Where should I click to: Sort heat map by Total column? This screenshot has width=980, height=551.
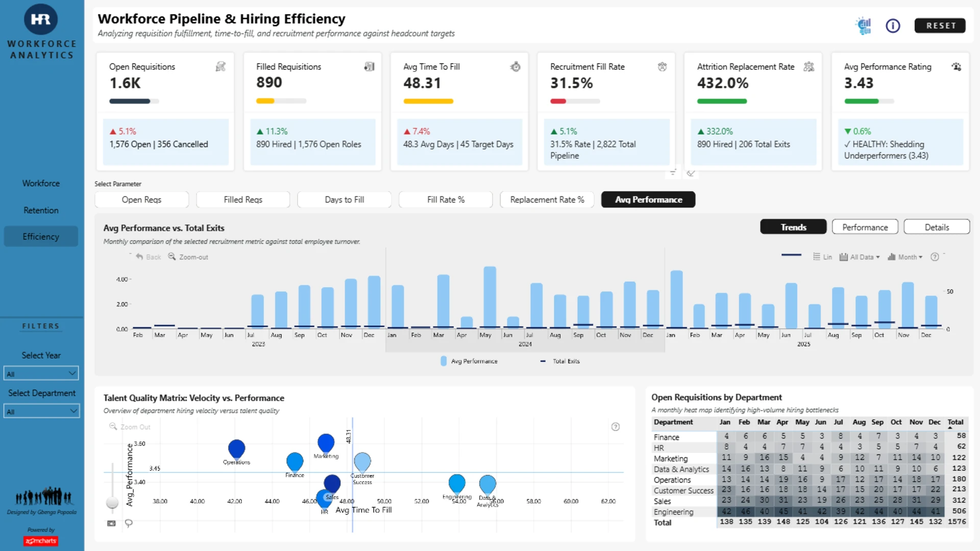tap(955, 422)
